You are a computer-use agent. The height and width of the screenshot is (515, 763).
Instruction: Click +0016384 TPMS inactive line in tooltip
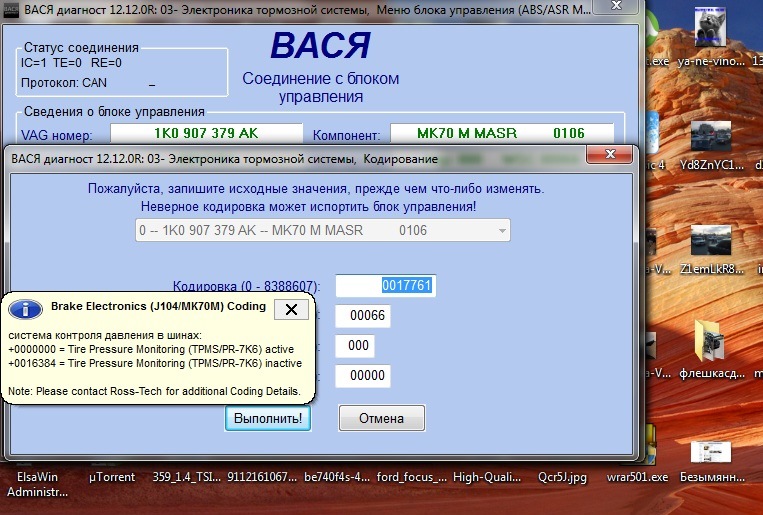pos(155,363)
